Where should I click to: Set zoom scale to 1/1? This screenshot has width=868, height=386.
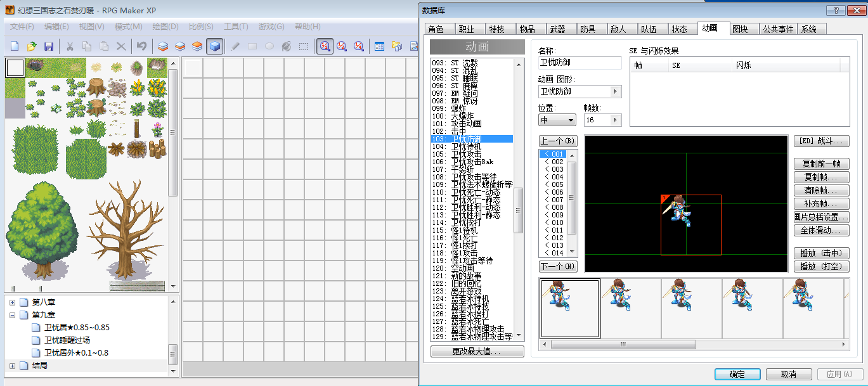pos(325,46)
